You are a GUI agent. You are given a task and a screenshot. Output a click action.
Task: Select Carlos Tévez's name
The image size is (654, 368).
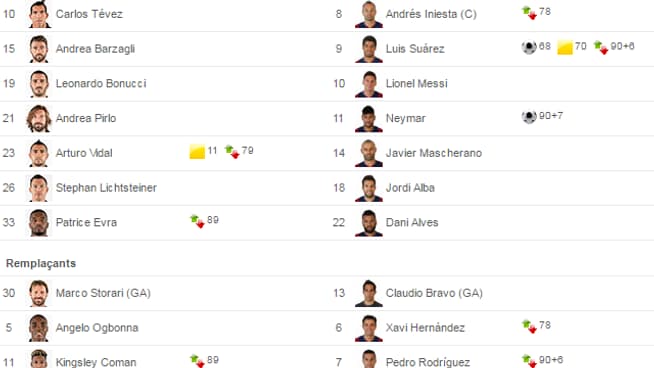coord(89,14)
